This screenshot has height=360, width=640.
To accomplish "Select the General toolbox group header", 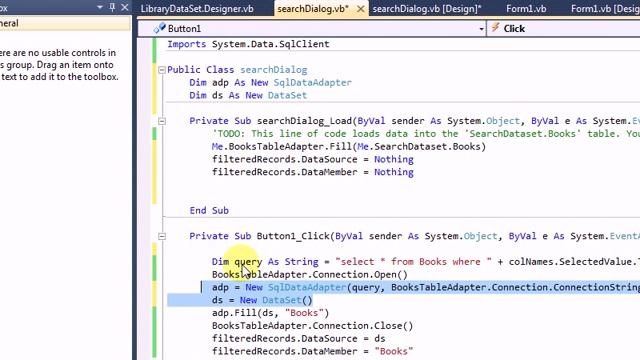I will pos(65,23).
